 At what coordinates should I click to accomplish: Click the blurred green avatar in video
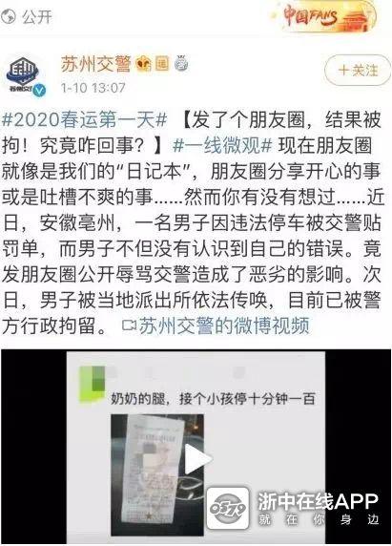(92, 384)
